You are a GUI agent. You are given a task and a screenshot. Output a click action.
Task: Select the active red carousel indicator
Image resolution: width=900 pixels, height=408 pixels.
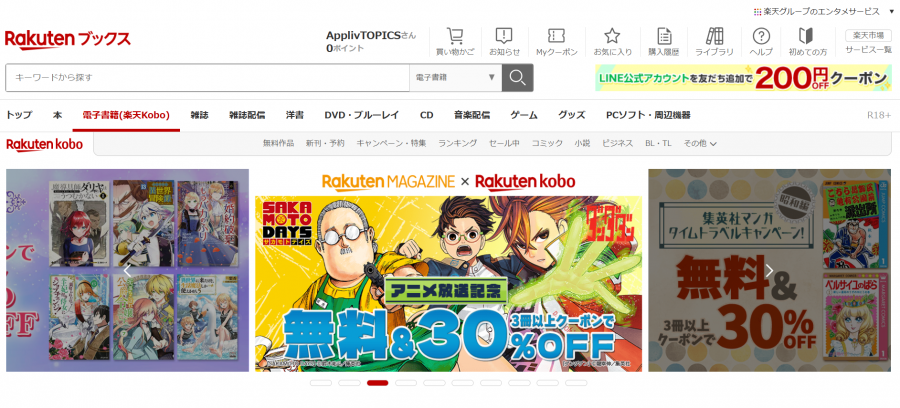point(378,383)
